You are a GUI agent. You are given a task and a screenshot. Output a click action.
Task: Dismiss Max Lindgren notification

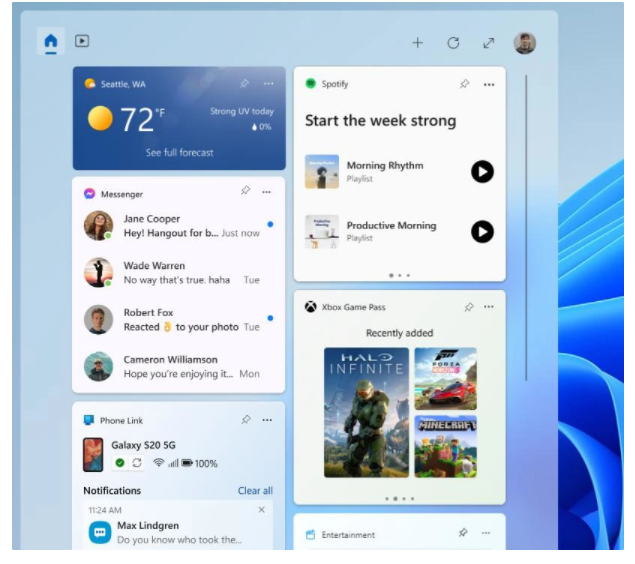coord(262,510)
